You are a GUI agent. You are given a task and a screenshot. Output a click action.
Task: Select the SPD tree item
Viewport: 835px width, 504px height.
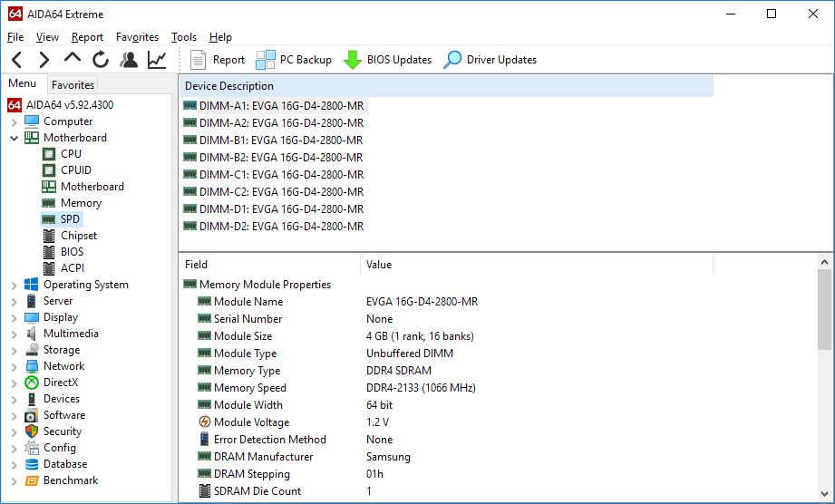[x=70, y=219]
